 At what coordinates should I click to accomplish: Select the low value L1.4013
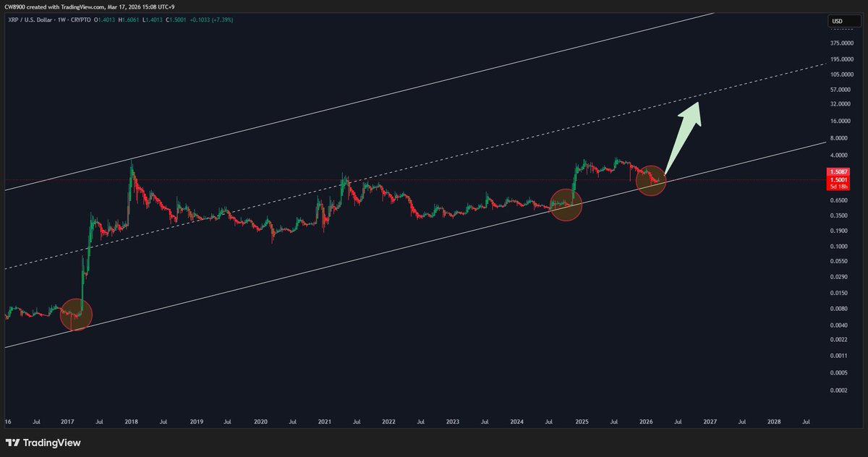click(x=153, y=20)
